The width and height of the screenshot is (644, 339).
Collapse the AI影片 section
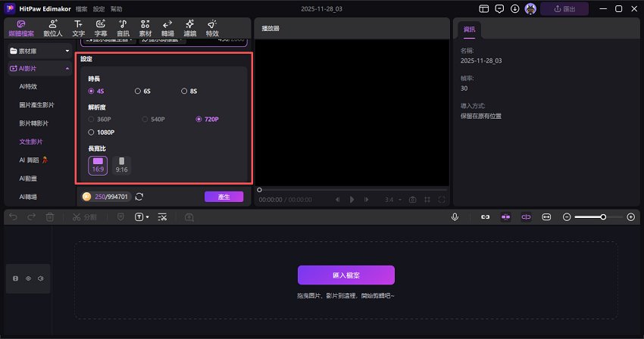click(67, 69)
